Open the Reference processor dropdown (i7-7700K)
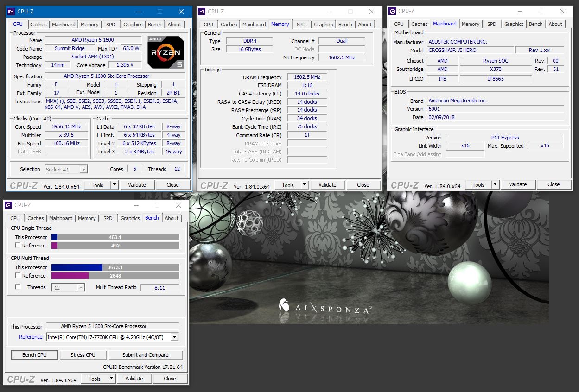 pos(112,337)
